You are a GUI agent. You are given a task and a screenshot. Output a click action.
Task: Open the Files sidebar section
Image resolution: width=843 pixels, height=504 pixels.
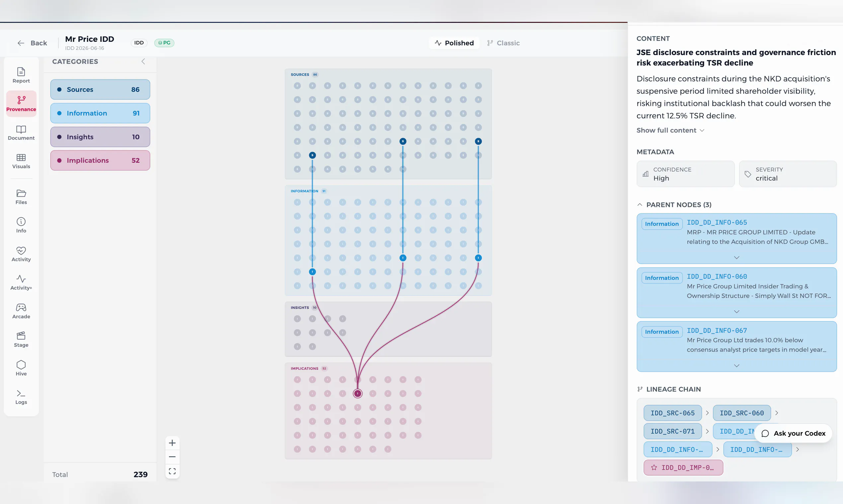pyautogui.click(x=21, y=197)
